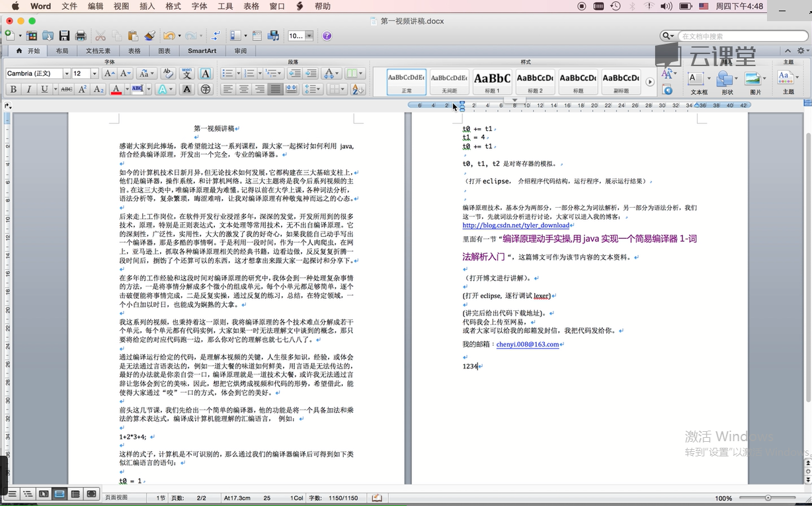Open the text effects A dropdown

pyautogui.click(x=165, y=89)
